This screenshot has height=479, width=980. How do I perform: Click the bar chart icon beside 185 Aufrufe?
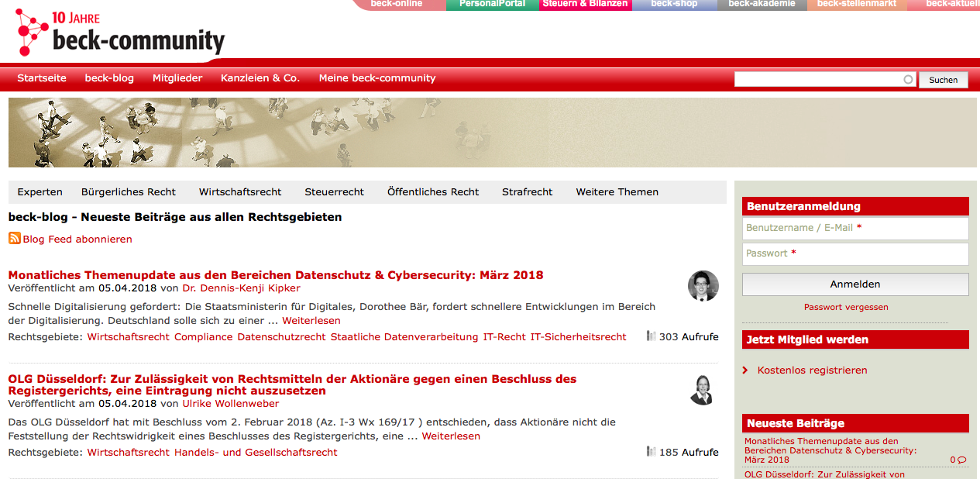click(x=652, y=452)
